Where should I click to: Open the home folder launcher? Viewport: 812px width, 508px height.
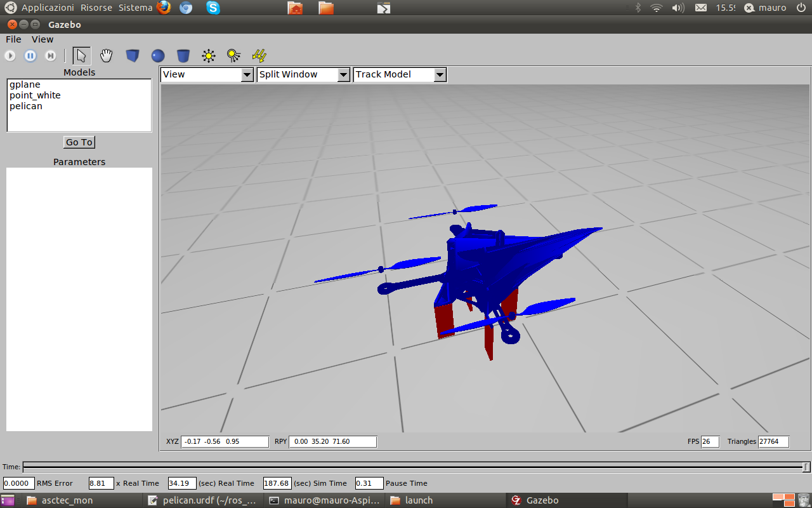click(295, 8)
